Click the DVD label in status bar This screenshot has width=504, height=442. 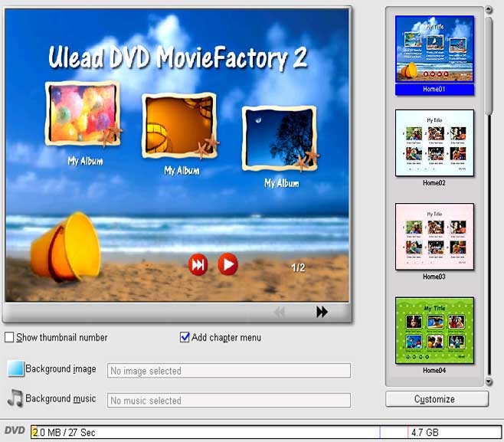15,431
